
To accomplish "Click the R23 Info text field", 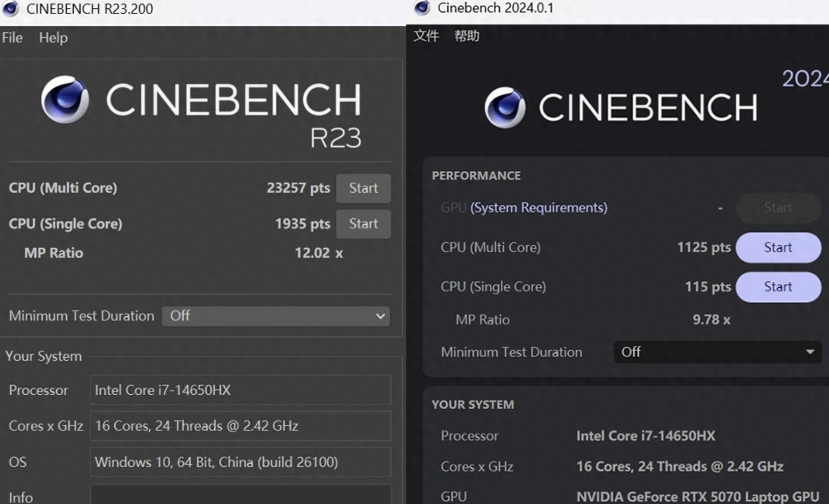I will coord(240,495).
